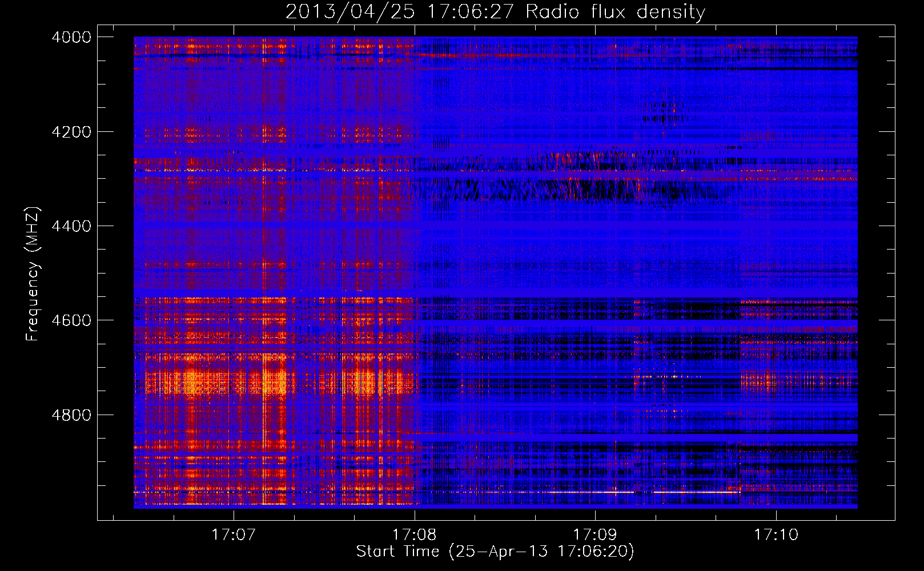Click the 17:07 time tick label

pos(233,534)
